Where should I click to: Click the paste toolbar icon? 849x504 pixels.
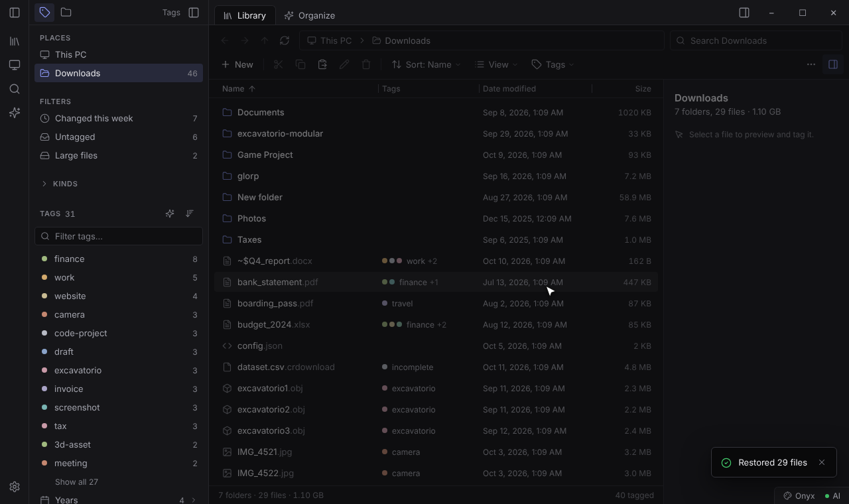(322, 64)
